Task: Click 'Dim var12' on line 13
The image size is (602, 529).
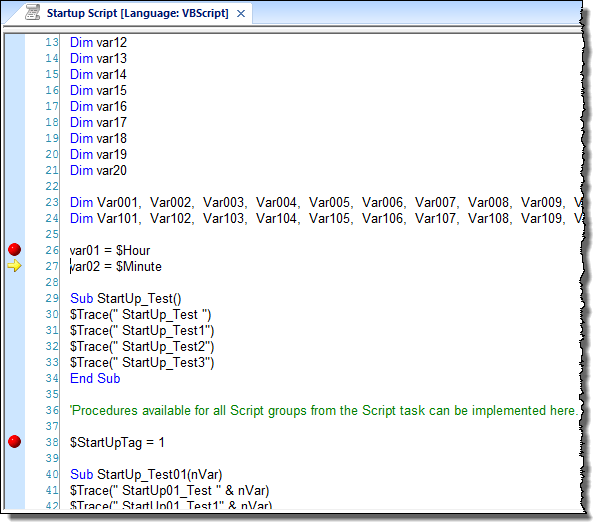Action: pyautogui.click(x=98, y=42)
